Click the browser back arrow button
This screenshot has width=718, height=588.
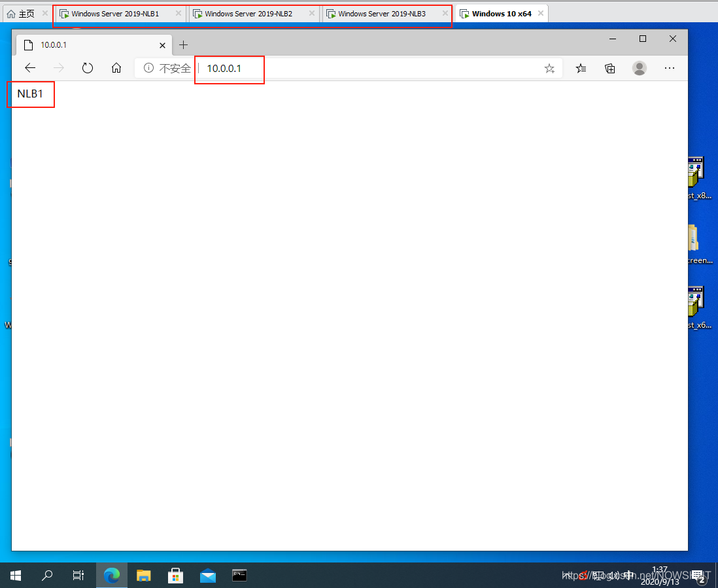click(30, 68)
